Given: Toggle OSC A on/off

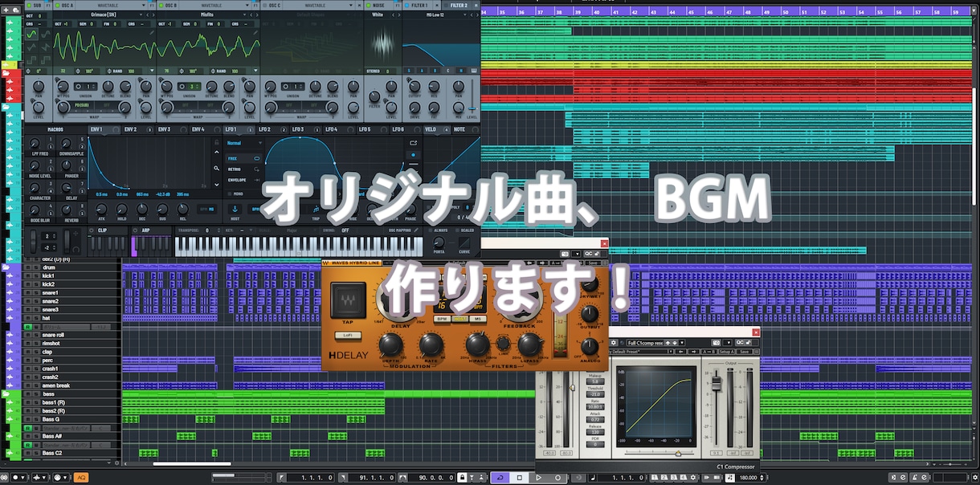Looking at the screenshot, I should pyautogui.click(x=57, y=6).
